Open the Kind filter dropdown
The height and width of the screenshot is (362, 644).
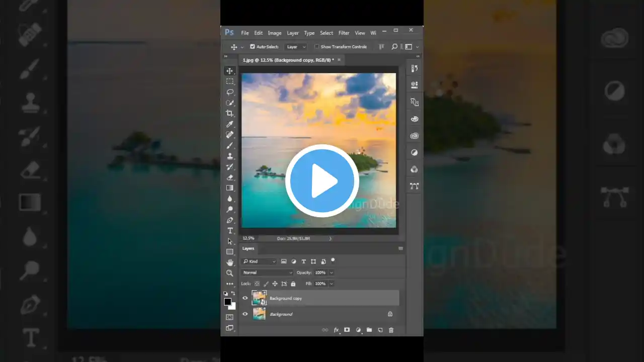click(259, 261)
